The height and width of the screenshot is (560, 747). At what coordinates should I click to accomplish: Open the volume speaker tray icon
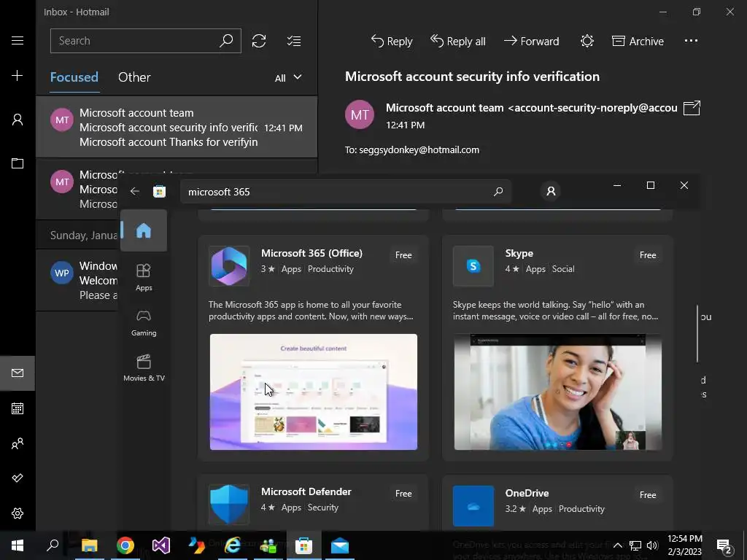[x=652, y=545]
